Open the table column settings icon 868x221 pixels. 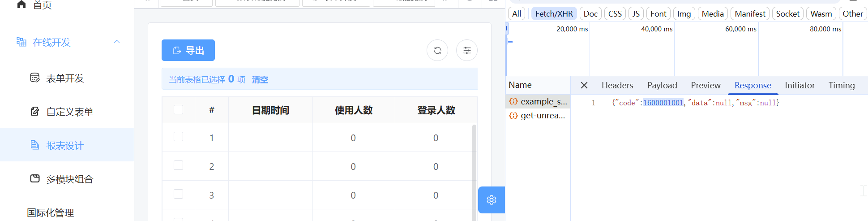(467, 50)
